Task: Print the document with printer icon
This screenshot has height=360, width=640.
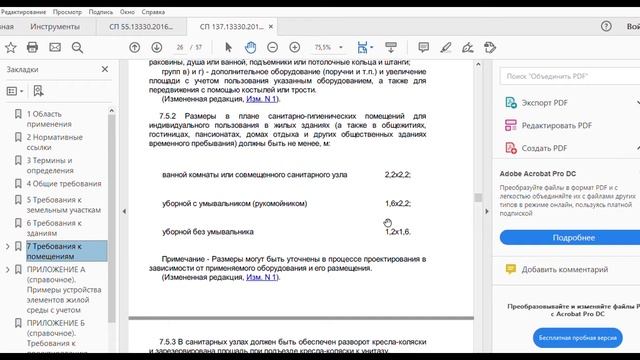Action: [x=32, y=48]
